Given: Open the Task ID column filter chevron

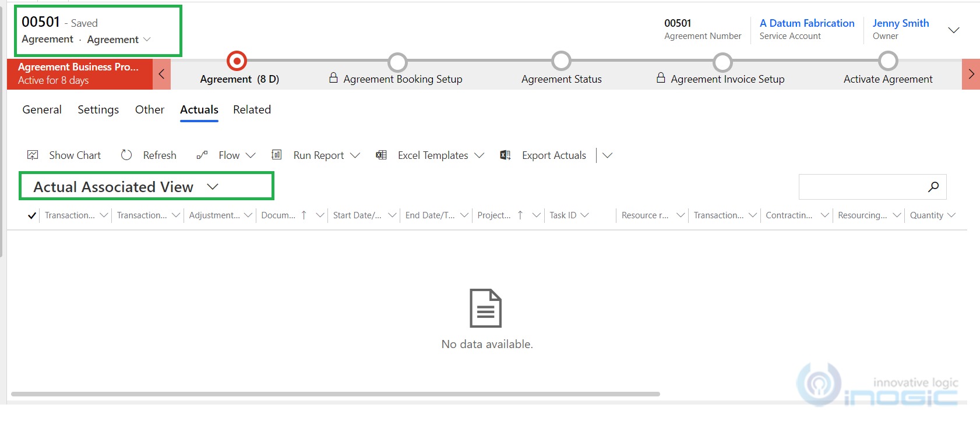Looking at the screenshot, I should pyautogui.click(x=584, y=215).
